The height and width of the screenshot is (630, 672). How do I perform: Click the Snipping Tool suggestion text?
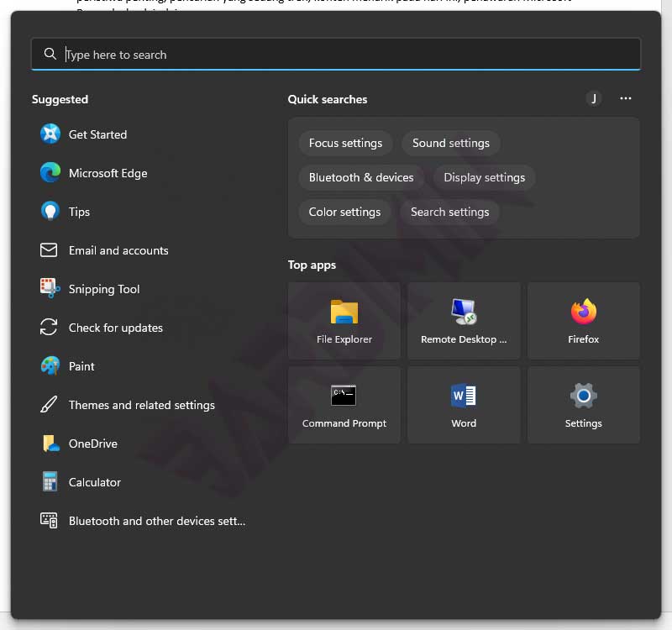pos(104,289)
